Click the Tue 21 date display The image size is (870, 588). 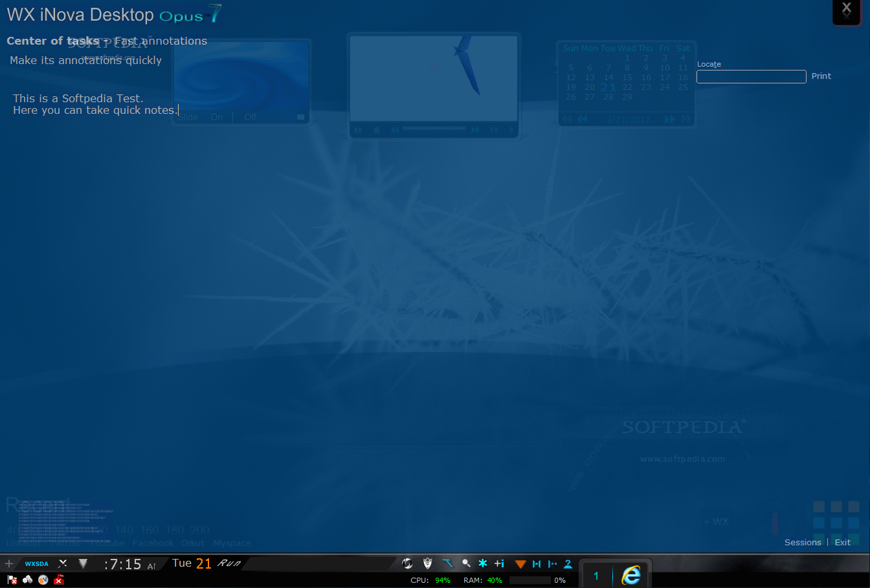click(x=192, y=563)
